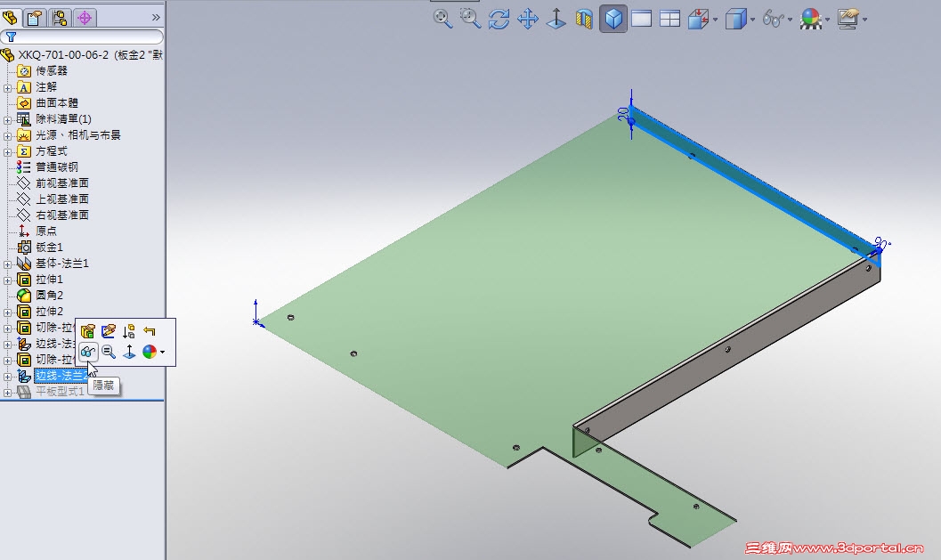Select 拉伸2 extrude feature

tap(49, 312)
